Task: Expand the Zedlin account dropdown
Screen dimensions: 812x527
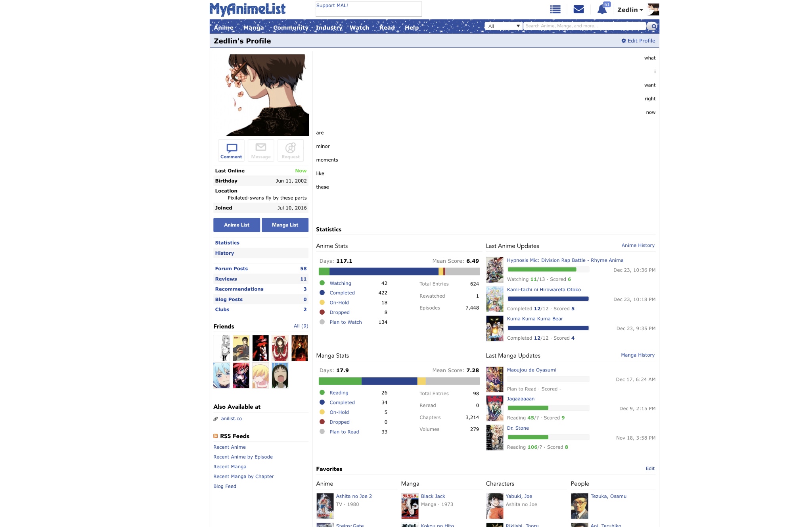Action: [629, 10]
